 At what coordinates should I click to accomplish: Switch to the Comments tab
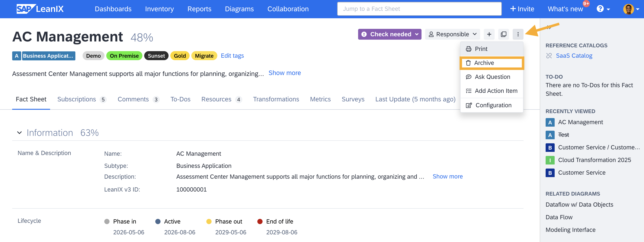(138, 99)
